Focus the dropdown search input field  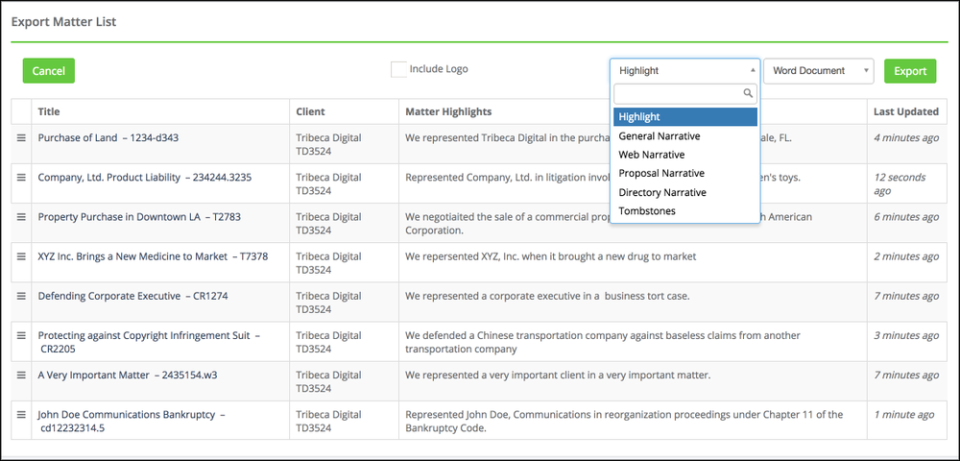point(678,93)
